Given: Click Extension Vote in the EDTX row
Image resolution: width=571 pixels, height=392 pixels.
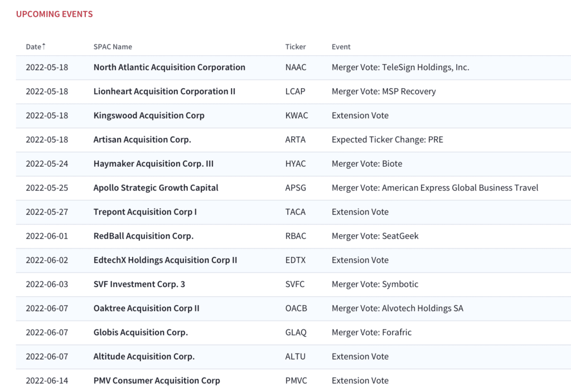Looking at the screenshot, I should pos(360,260).
